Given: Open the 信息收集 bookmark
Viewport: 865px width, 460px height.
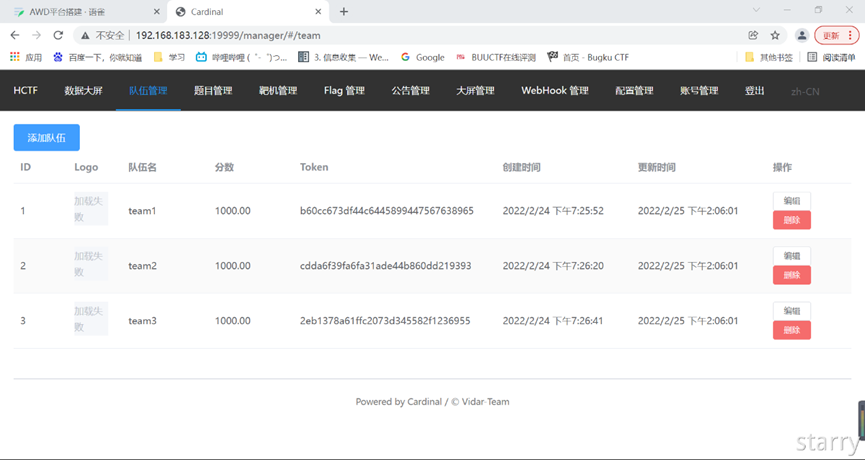Looking at the screenshot, I should pos(343,57).
